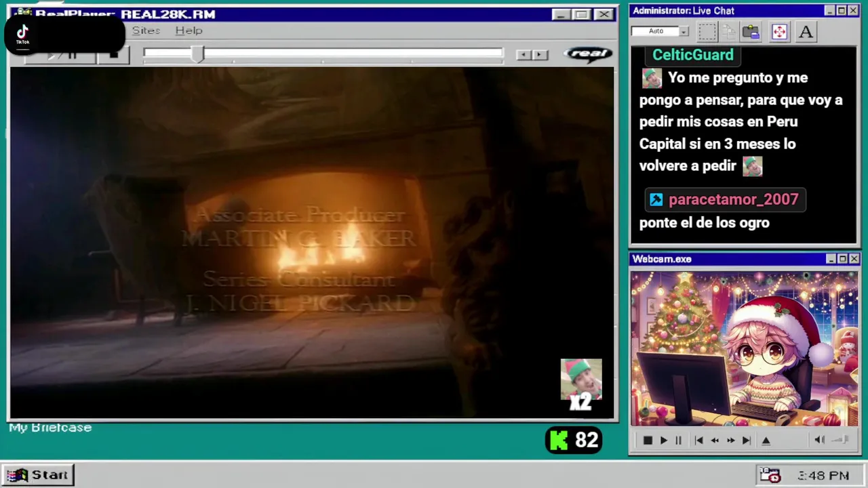868x488 pixels.
Task: Maximize the Webcam.exe window
Action: click(842, 259)
